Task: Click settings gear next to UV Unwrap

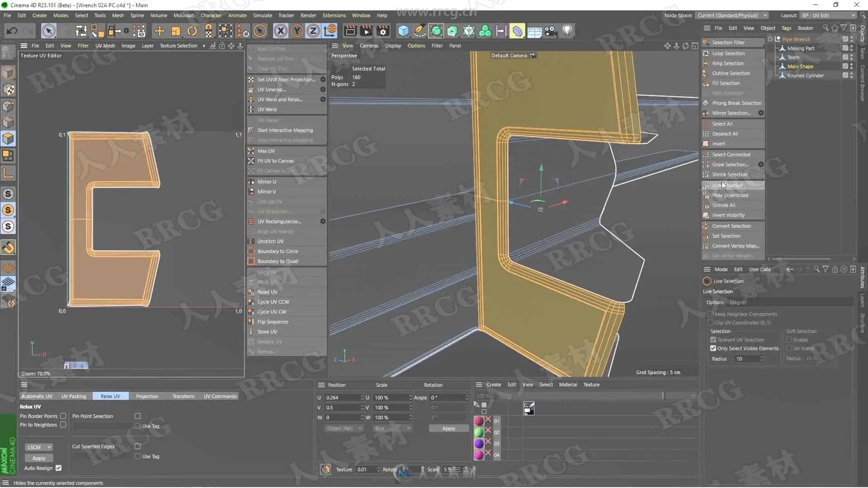Action: pos(323,89)
